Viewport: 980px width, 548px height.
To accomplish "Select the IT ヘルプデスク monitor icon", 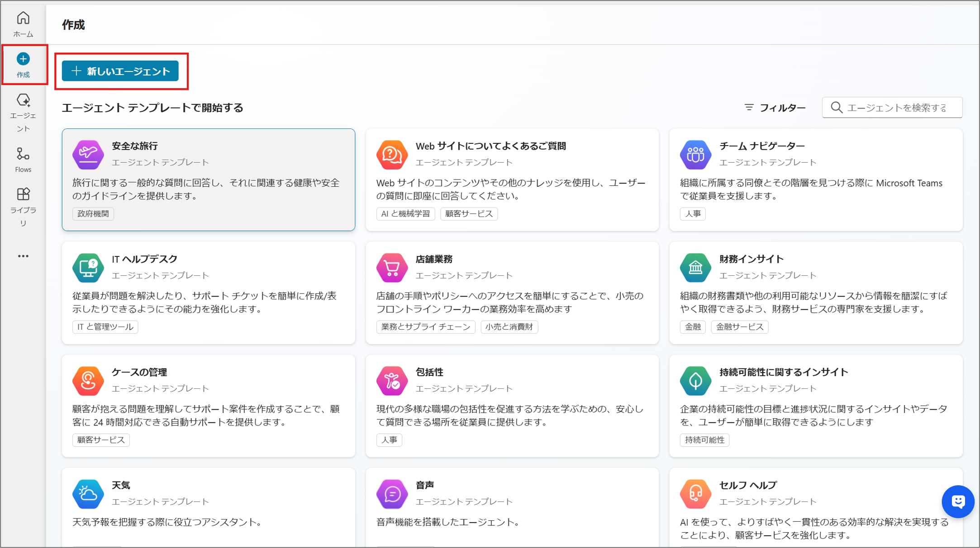I will pos(88,268).
